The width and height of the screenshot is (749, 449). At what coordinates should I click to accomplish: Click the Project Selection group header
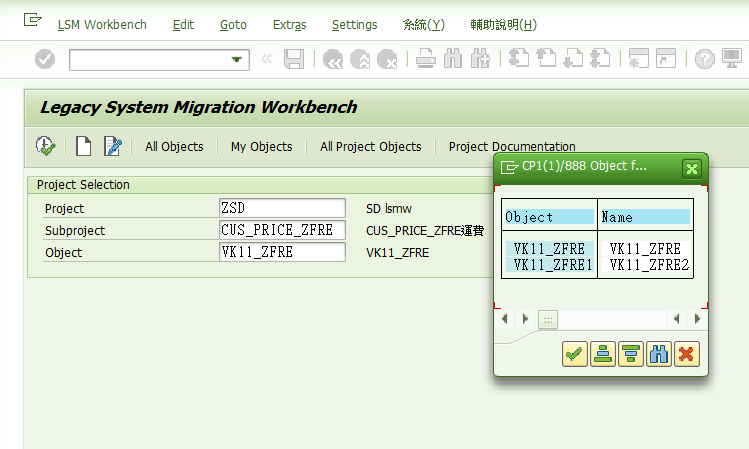[83, 185]
